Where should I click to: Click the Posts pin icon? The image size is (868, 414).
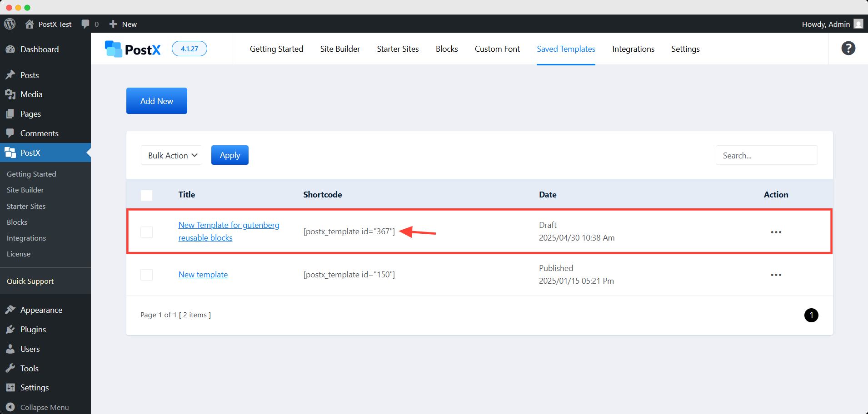(10, 75)
